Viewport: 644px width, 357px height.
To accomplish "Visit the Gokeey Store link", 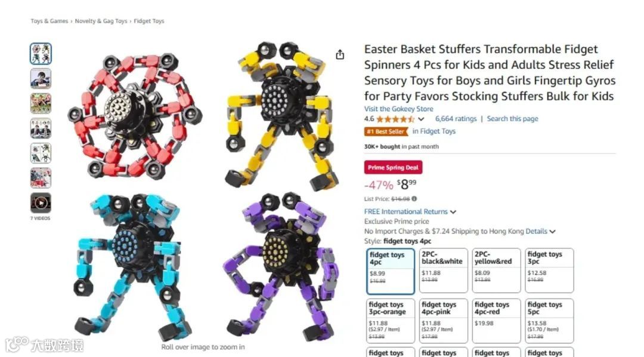I will (398, 109).
